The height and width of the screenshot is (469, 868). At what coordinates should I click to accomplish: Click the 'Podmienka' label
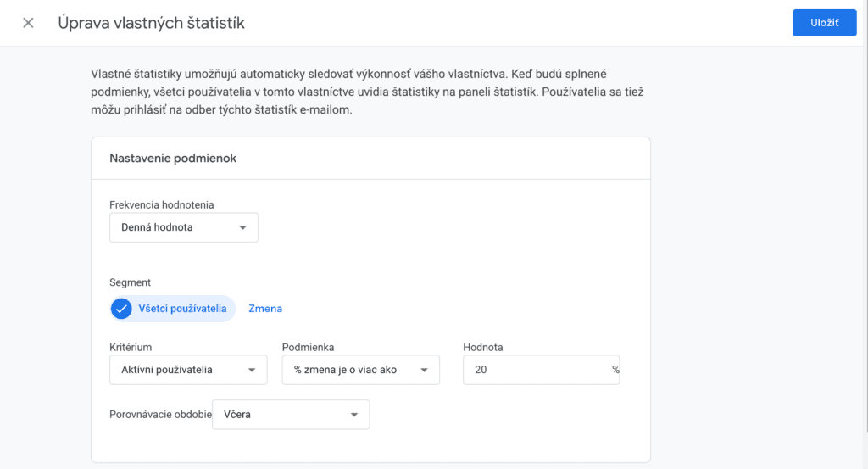[x=308, y=347]
